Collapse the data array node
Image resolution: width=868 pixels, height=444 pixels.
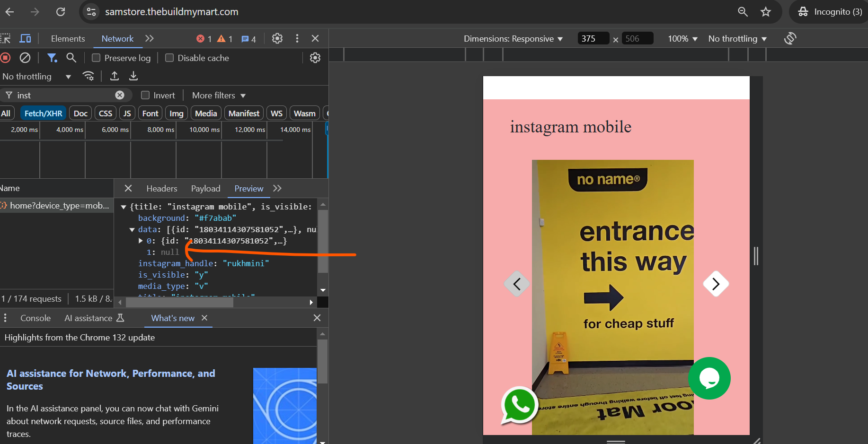tap(132, 230)
